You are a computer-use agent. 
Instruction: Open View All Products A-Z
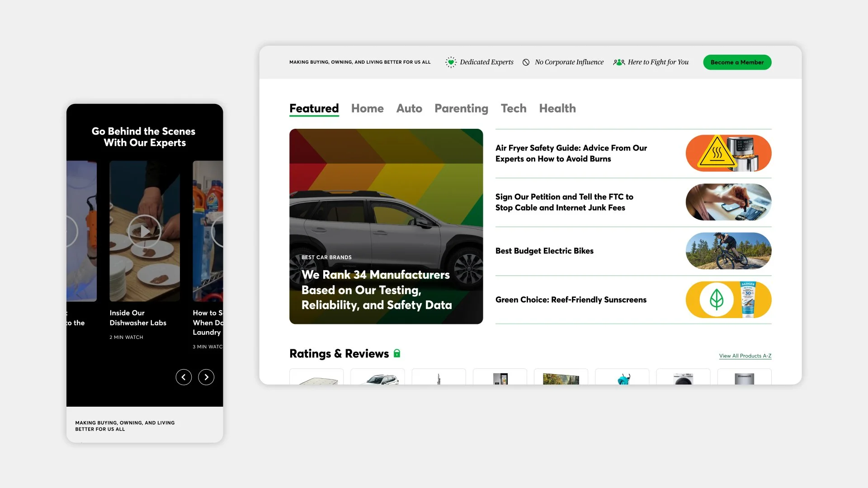tap(745, 356)
